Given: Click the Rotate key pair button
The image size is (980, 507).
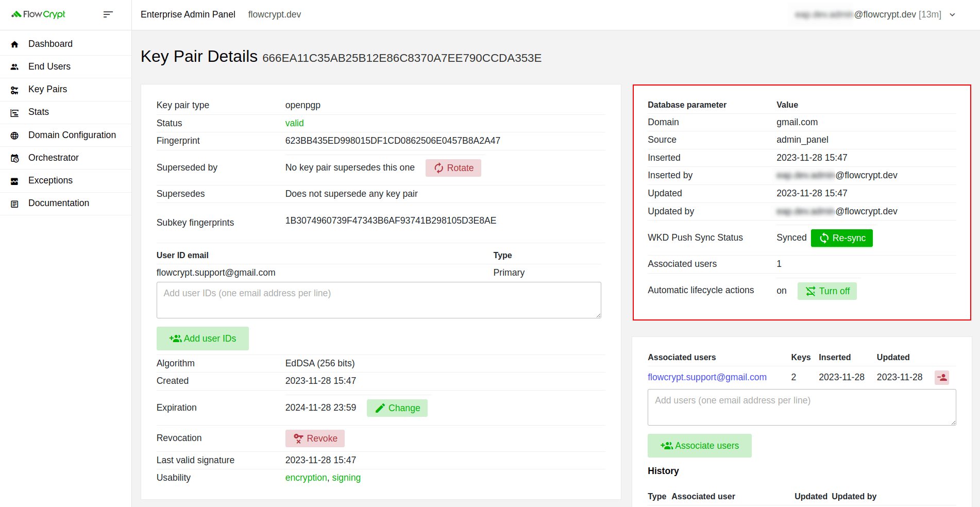Looking at the screenshot, I should pyautogui.click(x=453, y=168).
